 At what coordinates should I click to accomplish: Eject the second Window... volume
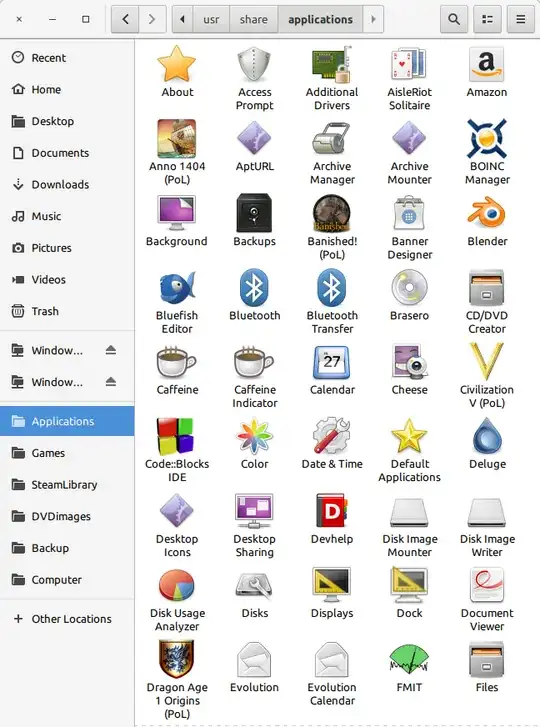click(110, 382)
